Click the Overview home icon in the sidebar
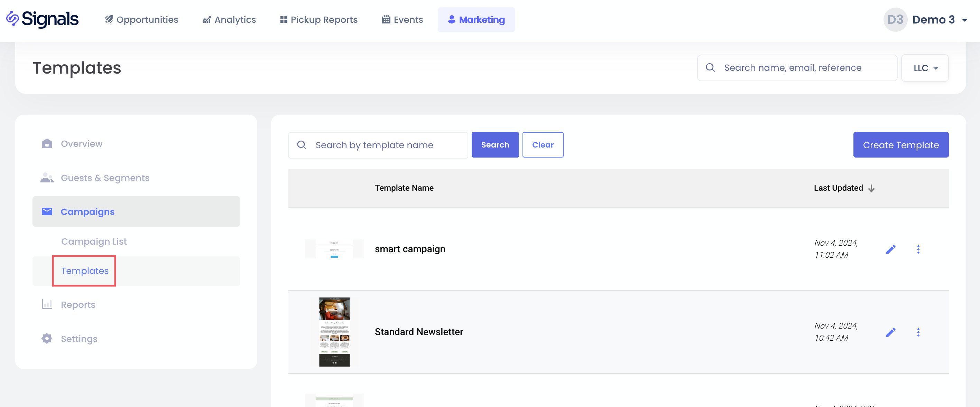 [x=47, y=144]
